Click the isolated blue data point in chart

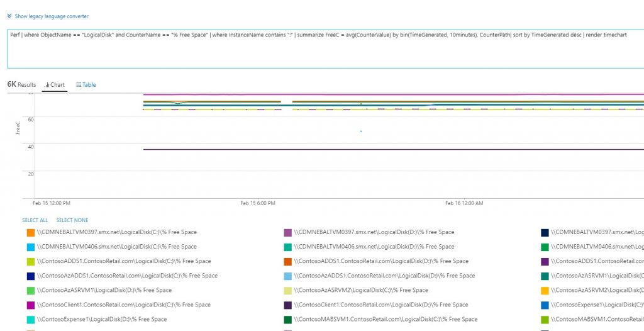[361, 131]
